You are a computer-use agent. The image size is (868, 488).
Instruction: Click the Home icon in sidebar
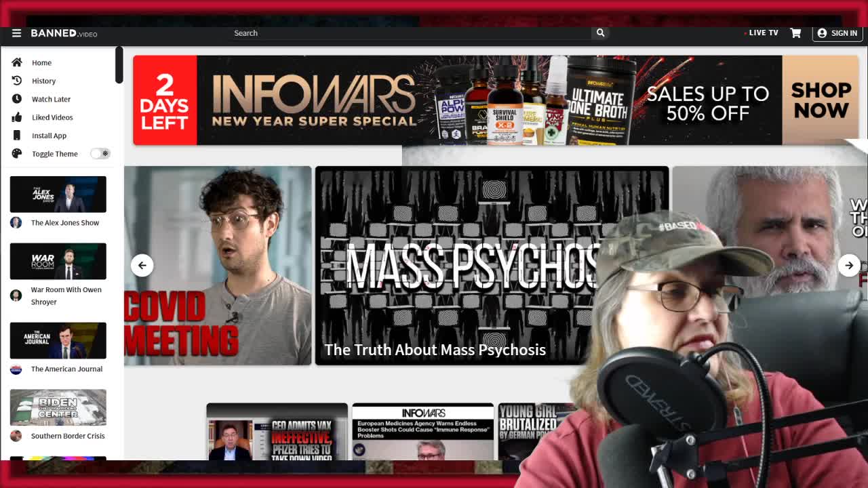(x=17, y=62)
